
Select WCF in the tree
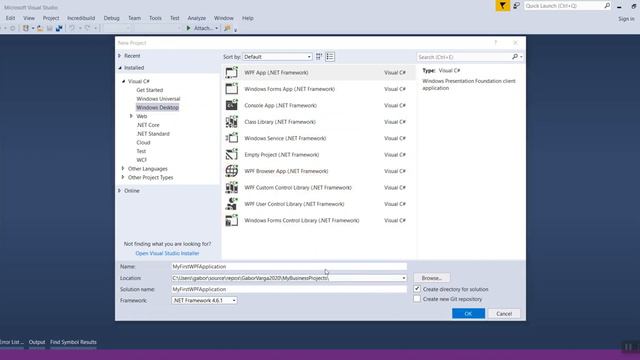(x=142, y=160)
